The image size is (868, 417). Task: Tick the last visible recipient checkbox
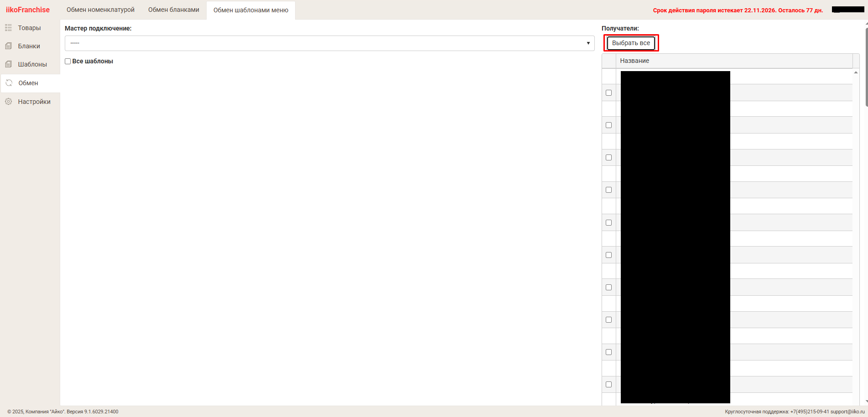pyautogui.click(x=608, y=384)
